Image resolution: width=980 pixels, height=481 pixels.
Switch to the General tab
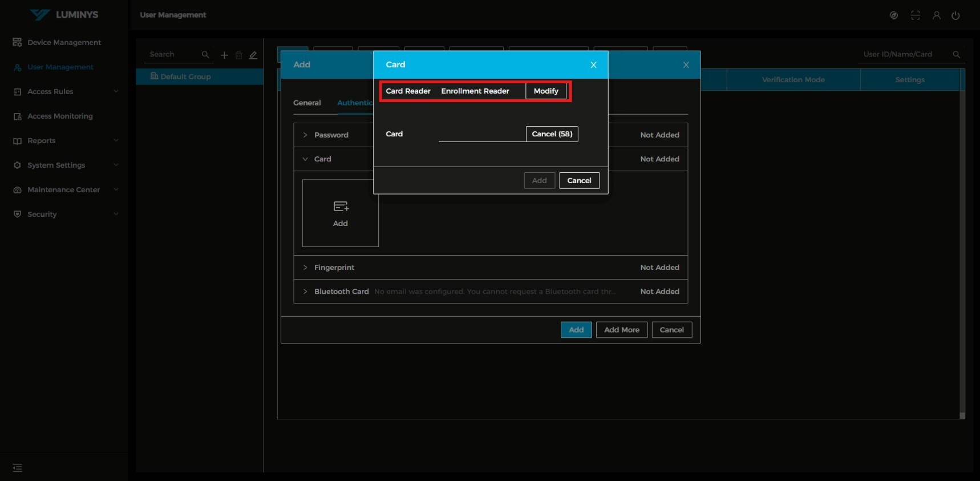pos(307,103)
